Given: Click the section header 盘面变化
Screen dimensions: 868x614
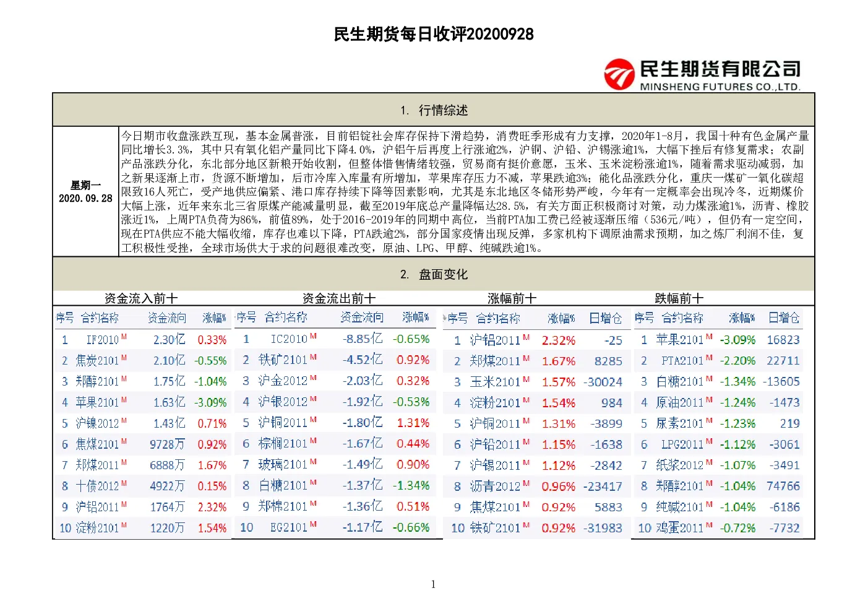Looking at the screenshot, I should 443,274.
